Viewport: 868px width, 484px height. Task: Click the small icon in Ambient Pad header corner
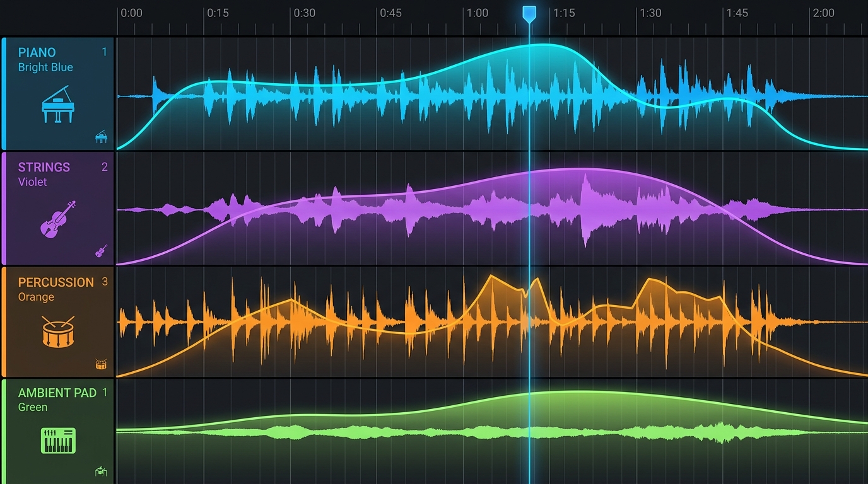101,471
